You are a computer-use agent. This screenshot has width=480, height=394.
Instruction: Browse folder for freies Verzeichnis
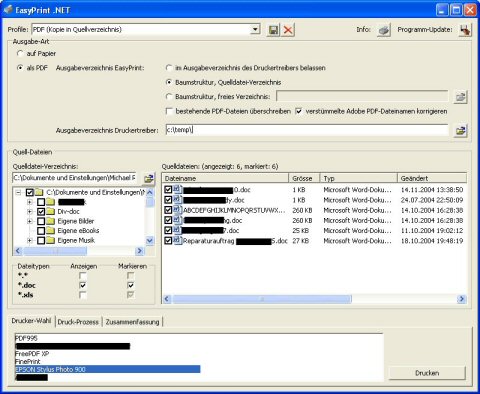[x=461, y=97]
